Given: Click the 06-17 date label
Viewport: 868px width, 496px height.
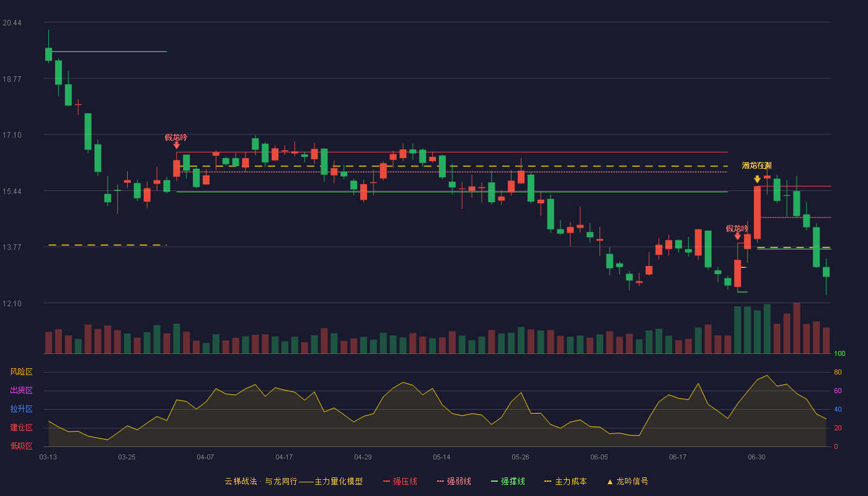Looking at the screenshot, I should pyautogui.click(x=678, y=457).
